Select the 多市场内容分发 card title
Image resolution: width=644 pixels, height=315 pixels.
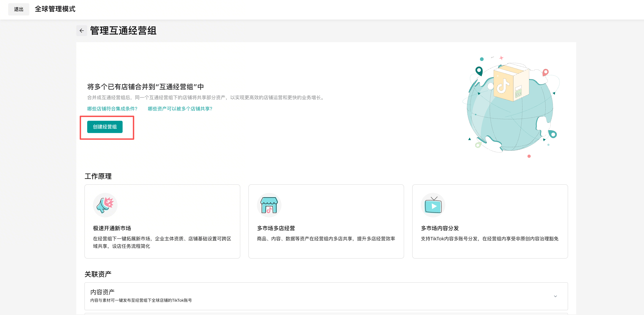[x=440, y=228]
